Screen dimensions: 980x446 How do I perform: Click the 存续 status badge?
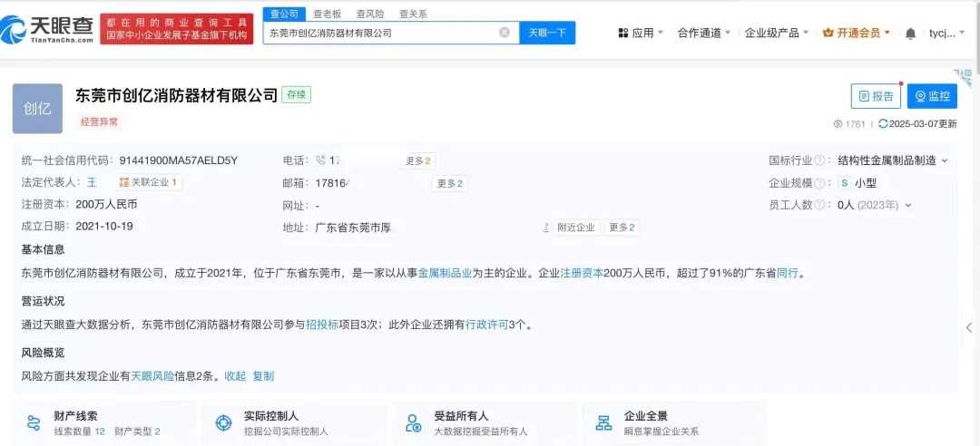pyautogui.click(x=296, y=95)
